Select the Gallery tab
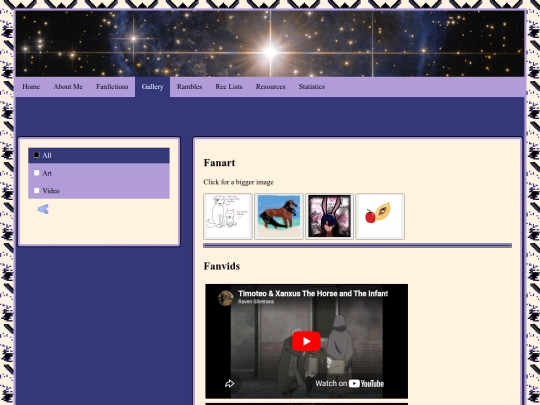The image size is (540, 405). coord(152,87)
